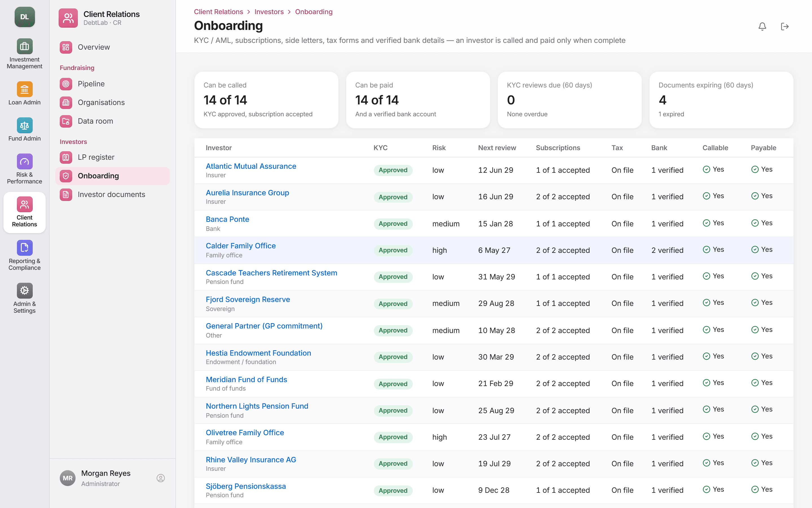
Task: Open the DL workspace logo
Action: click(x=25, y=17)
